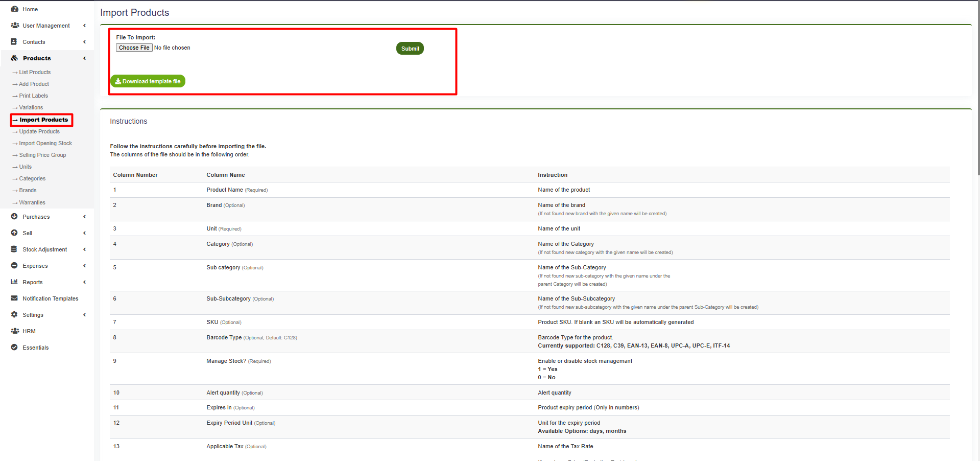Click the HRM people icon

pyautogui.click(x=15, y=331)
